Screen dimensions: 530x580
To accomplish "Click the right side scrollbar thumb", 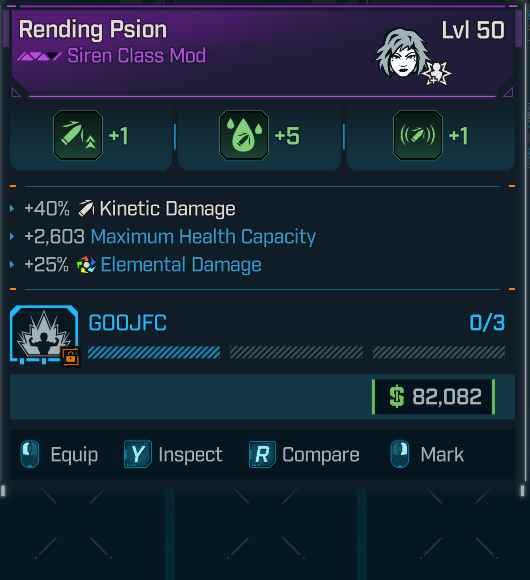I will tap(519, 28).
